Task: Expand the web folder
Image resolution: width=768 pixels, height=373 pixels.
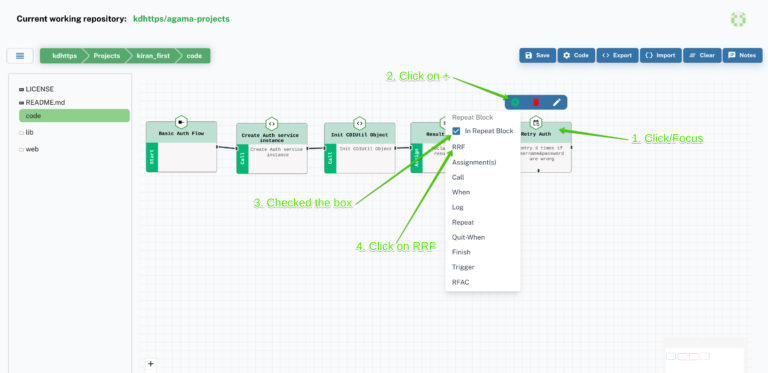Action: pos(29,149)
